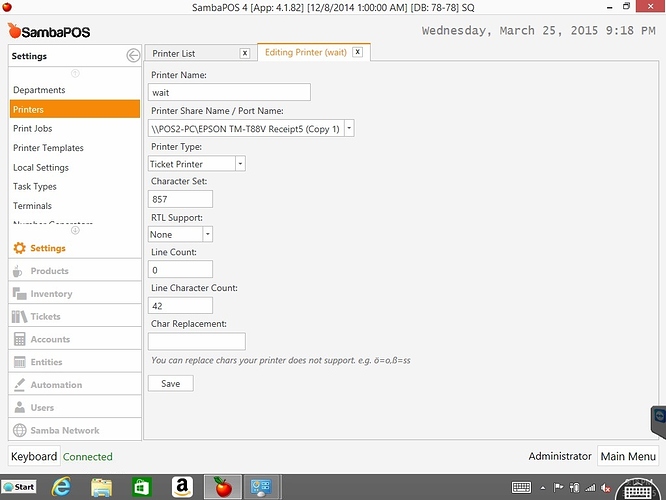Open Printer Templates settings
The width and height of the screenshot is (666, 500).
[75, 148]
